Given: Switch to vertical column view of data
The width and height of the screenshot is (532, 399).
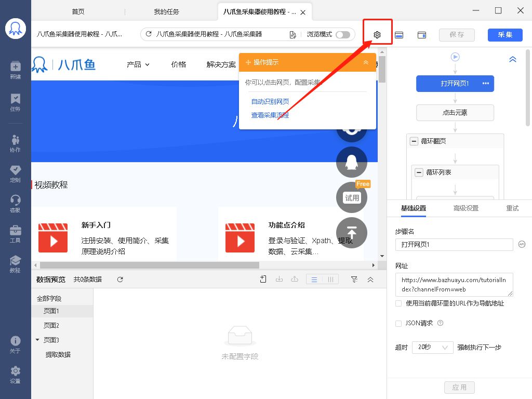Looking at the screenshot, I should (x=330, y=280).
